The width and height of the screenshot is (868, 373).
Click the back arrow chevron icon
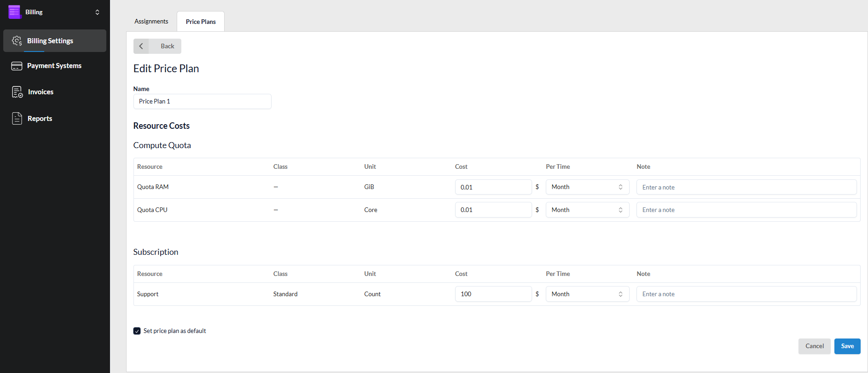point(141,46)
